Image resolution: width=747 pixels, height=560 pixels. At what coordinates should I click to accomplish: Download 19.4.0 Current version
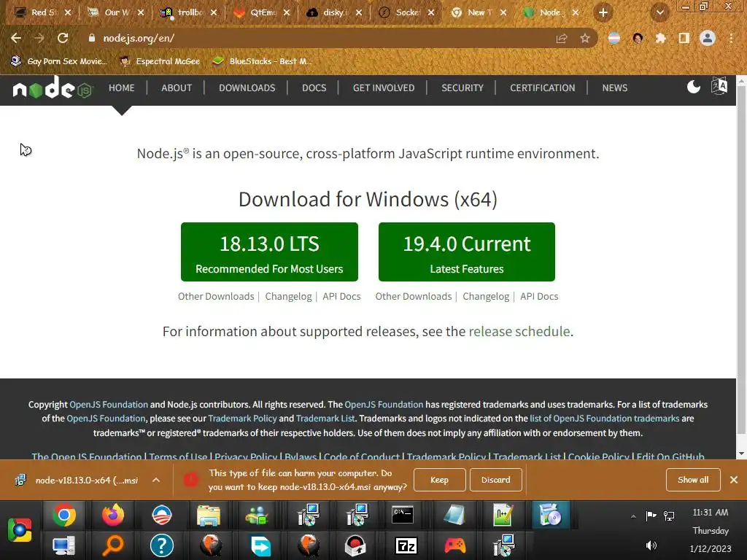pos(466,252)
